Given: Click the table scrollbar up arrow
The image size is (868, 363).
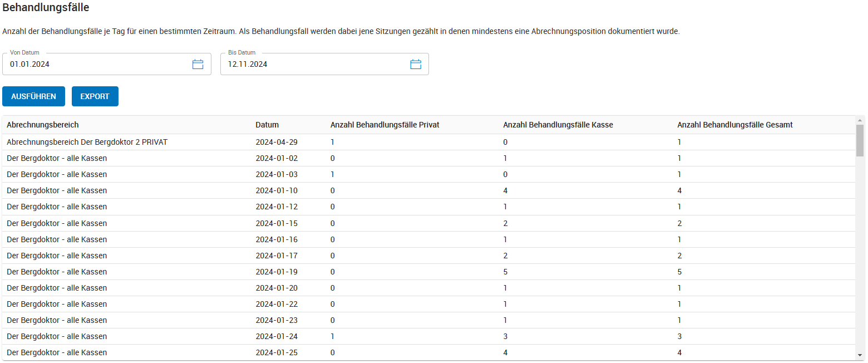Looking at the screenshot, I should (860, 120).
